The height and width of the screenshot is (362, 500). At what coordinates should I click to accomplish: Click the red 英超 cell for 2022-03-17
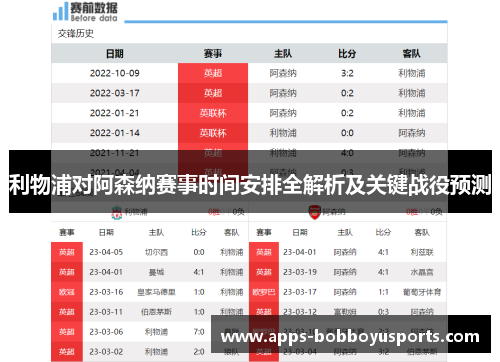click(x=213, y=93)
